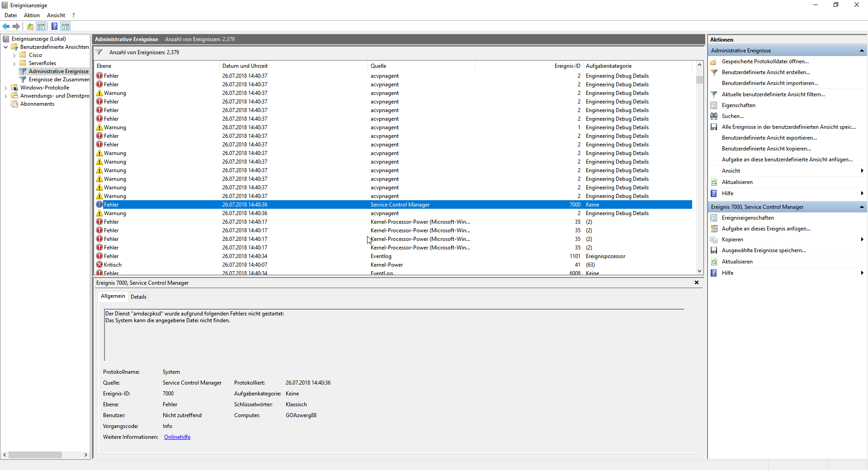Screen dimensions: 868x470
Task: Expand Anwendungs- und Dienstprotokolle node
Action: point(5,96)
